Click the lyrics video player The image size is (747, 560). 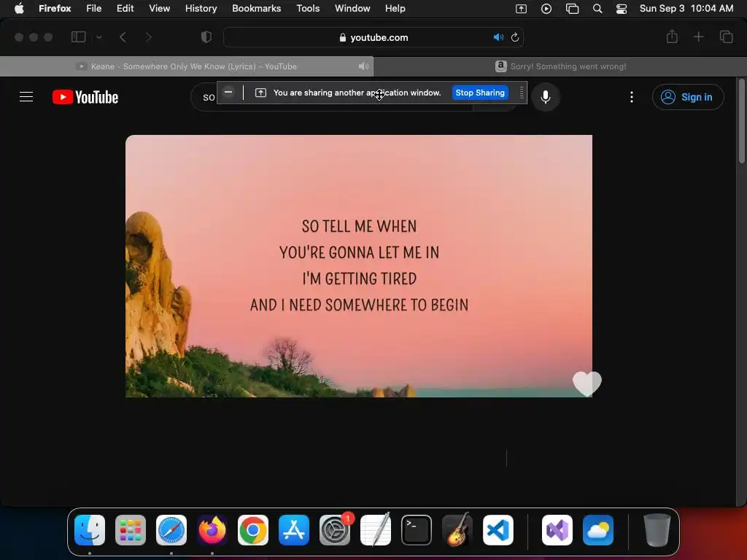[359, 265]
